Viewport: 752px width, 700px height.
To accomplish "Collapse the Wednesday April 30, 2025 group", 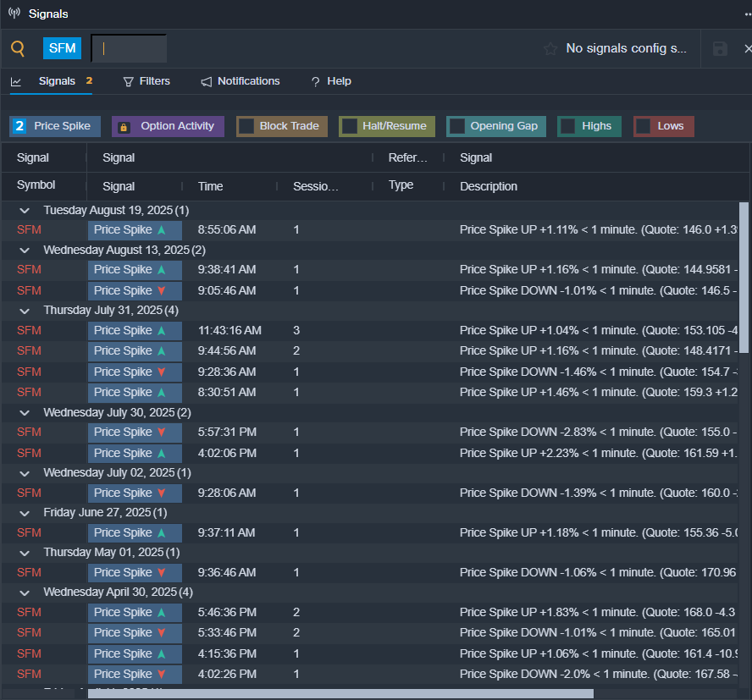I will (x=26, y=593).
